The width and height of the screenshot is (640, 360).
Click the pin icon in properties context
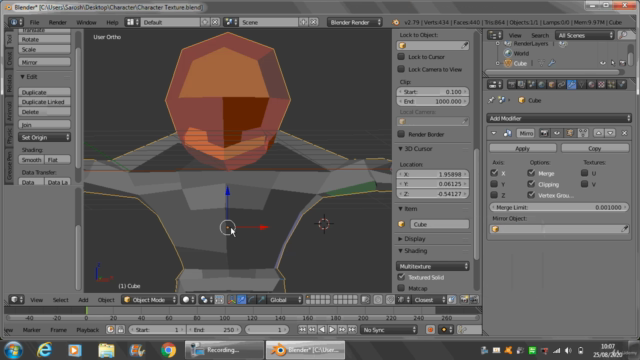click(491, 100)
